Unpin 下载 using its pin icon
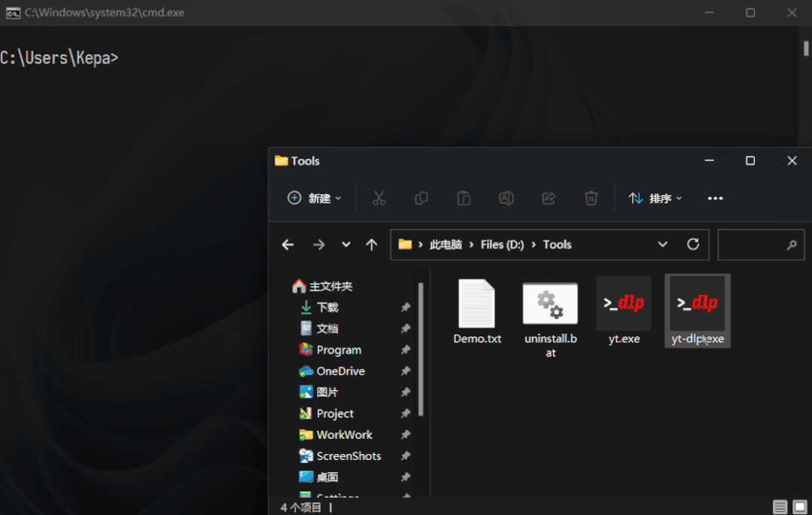The height and width of the screenshot is (515, 812). (406, 307)
